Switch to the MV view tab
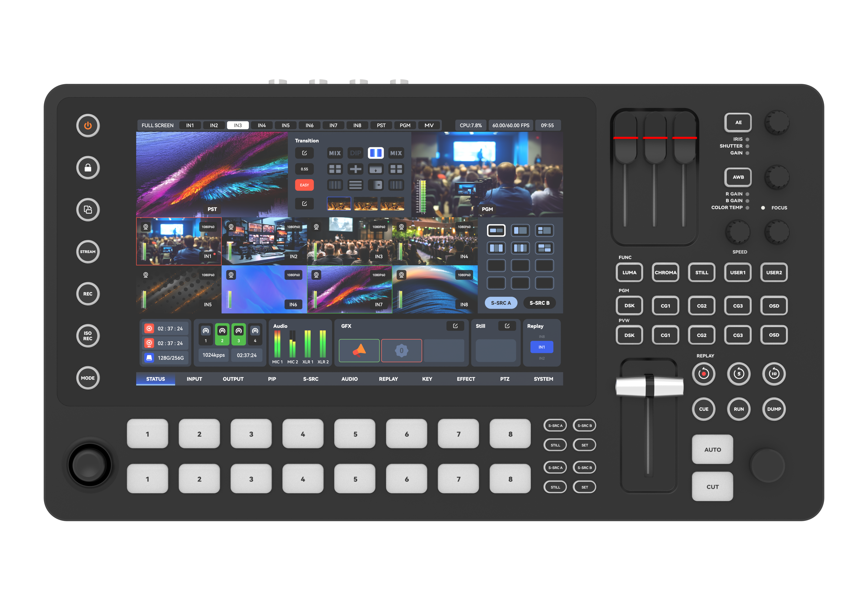 429,125
